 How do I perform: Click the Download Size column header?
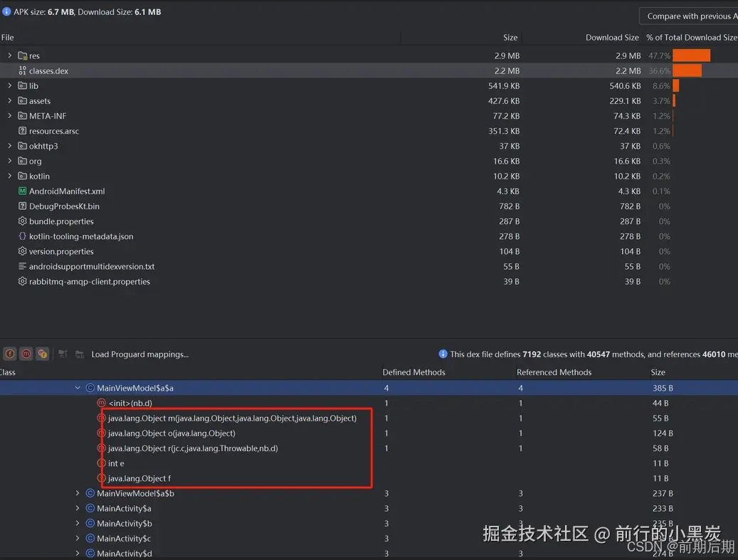click(x=612, y=37)
